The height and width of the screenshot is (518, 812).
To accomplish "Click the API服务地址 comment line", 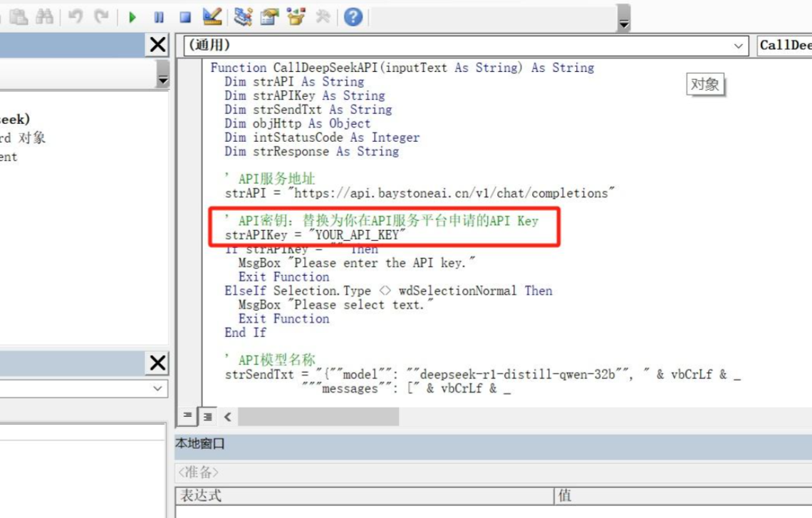I will pos(270,179).
